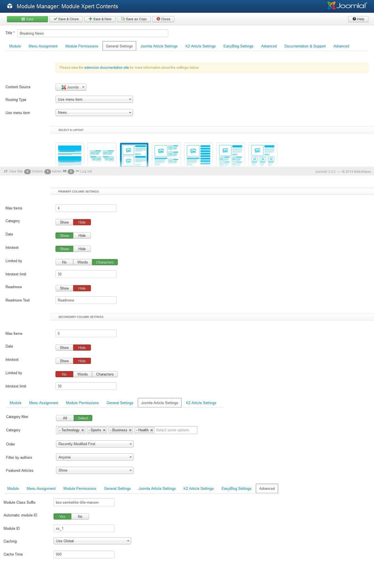The image size is (374, 588).
Task: Set primary column Readmore to Show
Action: click(x=64, y=288)
